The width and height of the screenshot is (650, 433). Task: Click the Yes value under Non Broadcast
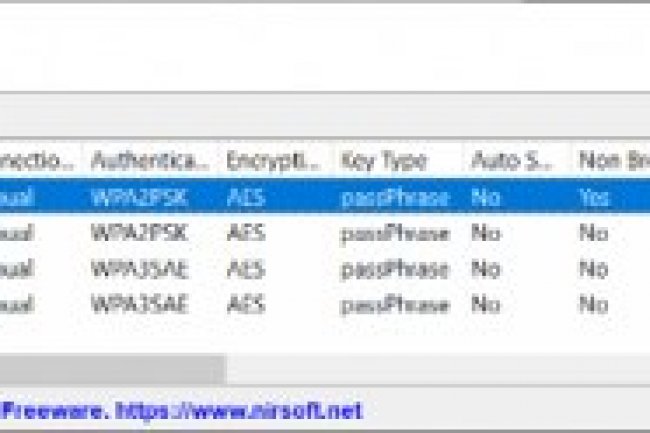(x=593, y=198)
